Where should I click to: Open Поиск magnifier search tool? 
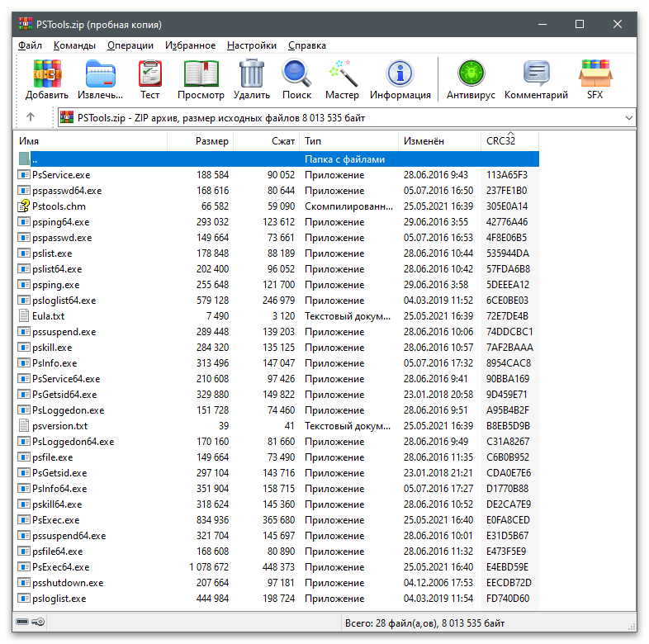coord(296,73)
